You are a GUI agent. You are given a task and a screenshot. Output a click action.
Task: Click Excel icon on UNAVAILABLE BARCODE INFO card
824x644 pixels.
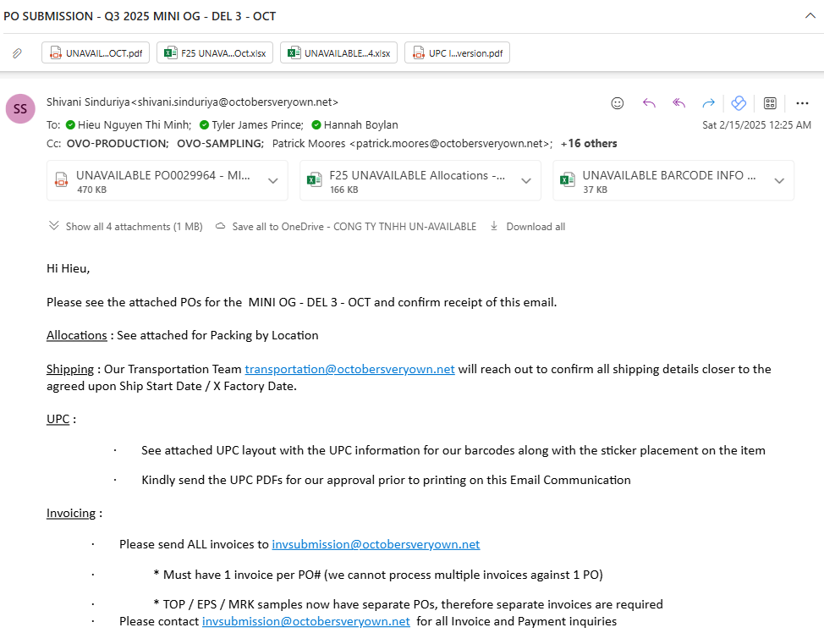coord(568,179)
